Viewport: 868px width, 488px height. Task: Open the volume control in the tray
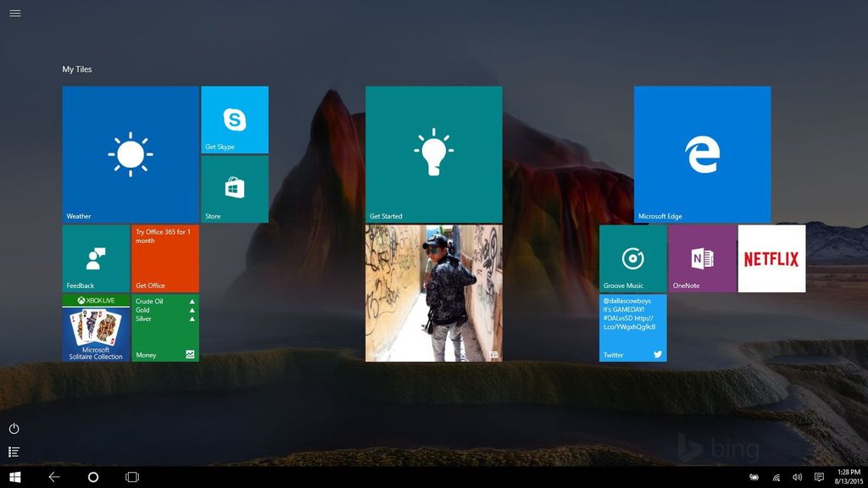point(796,476)
